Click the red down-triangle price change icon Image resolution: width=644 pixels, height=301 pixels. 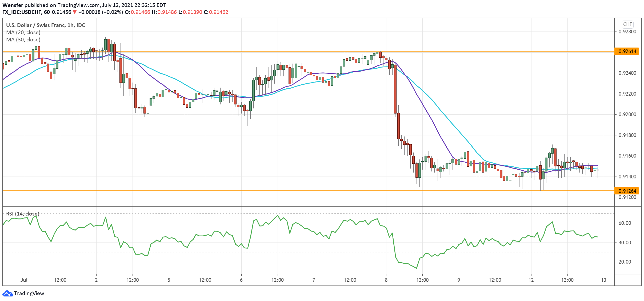75,12
